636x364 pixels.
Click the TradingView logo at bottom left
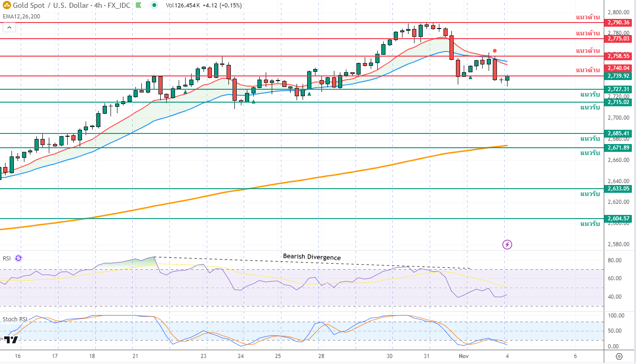11,340
